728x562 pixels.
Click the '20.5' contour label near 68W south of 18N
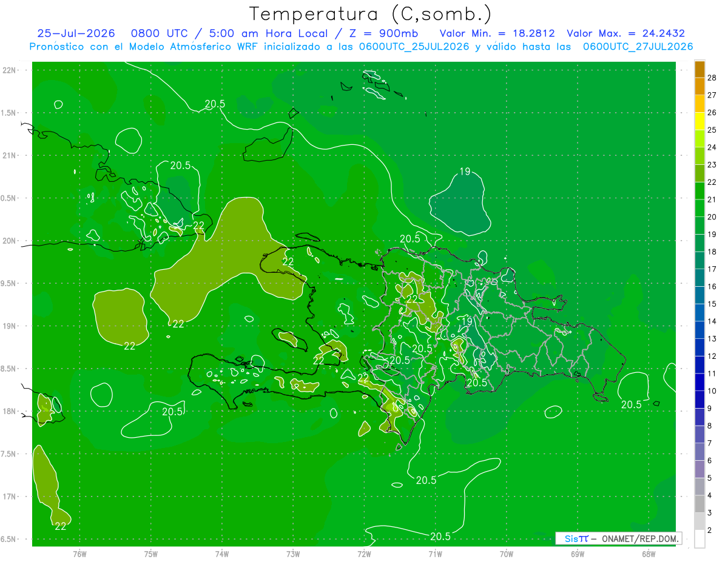632,404
